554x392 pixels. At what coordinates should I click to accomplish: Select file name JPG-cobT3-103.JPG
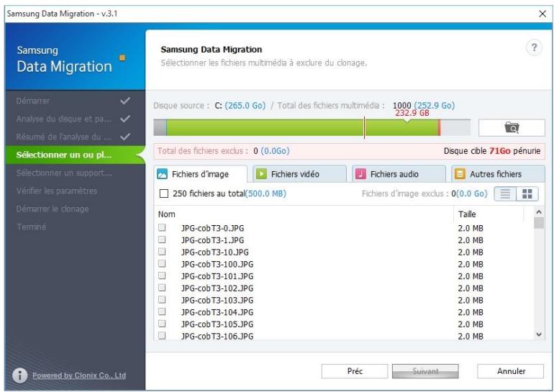[217, 300]
